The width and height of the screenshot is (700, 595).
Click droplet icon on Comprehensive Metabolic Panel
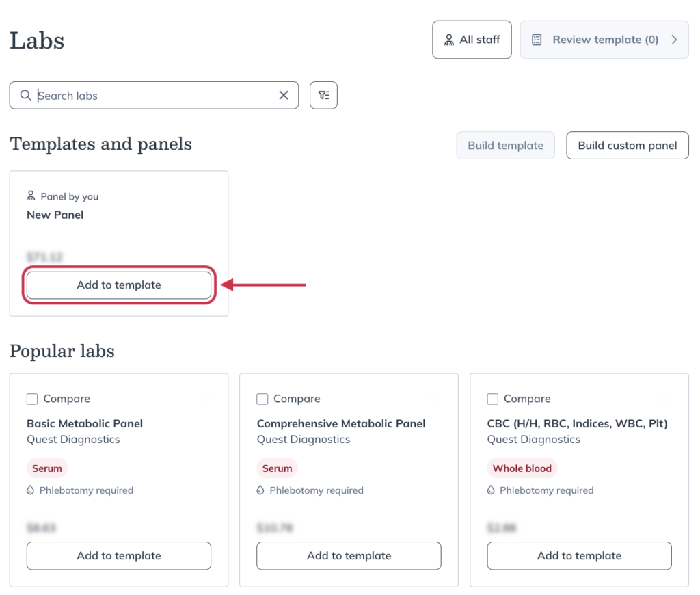point(260,490)
